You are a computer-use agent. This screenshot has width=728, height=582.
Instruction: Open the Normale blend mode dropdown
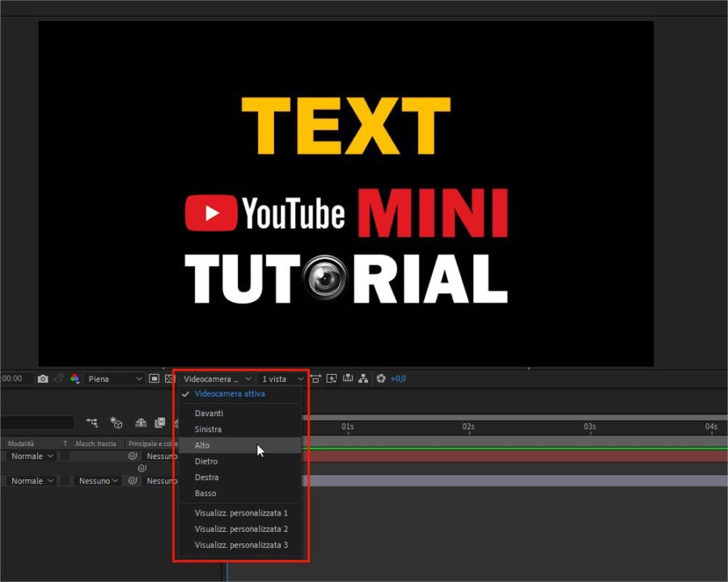pyautogui.click(x=29, y=456)
